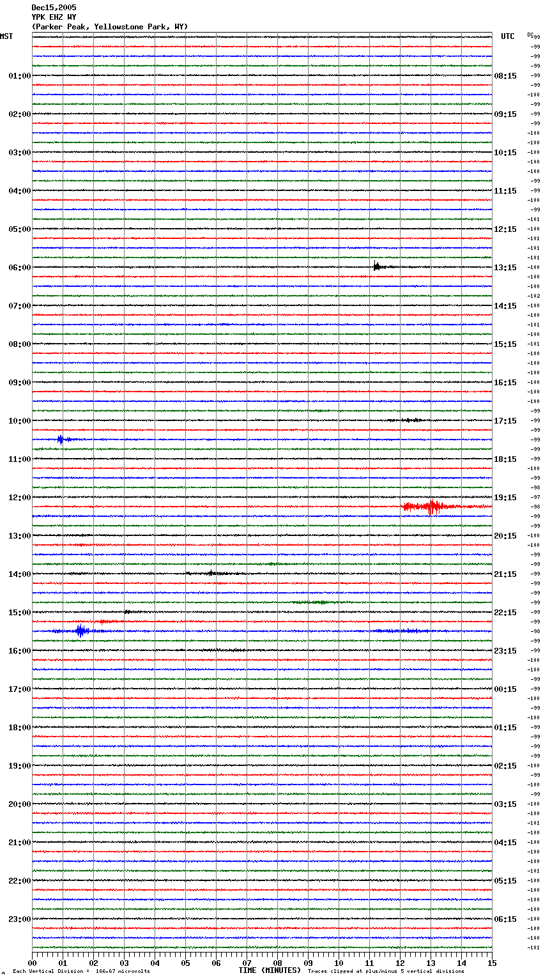The image size is (543, 980).
Task: Click the 17:15 UTC time label
Action: tap(505, 421)
